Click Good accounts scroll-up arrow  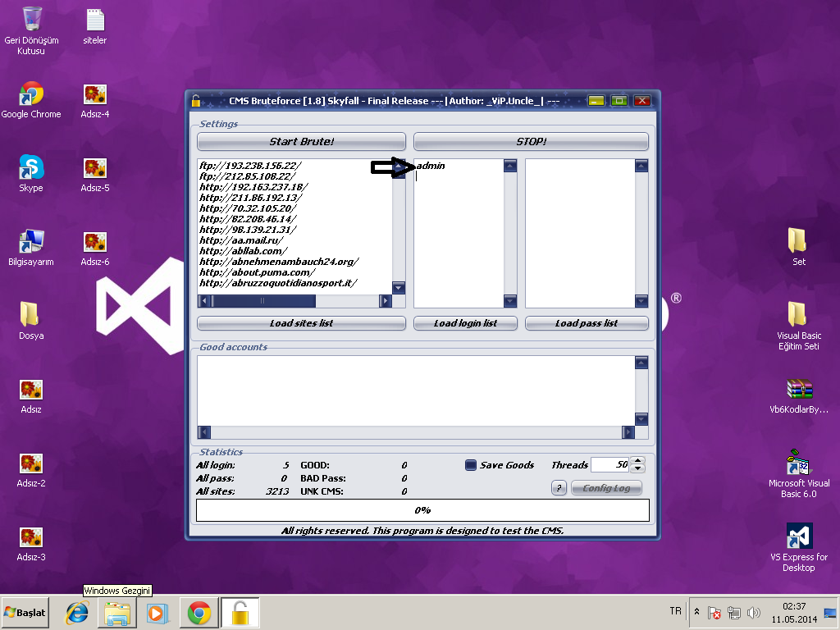pyautogui.click(x=641, y=363)
